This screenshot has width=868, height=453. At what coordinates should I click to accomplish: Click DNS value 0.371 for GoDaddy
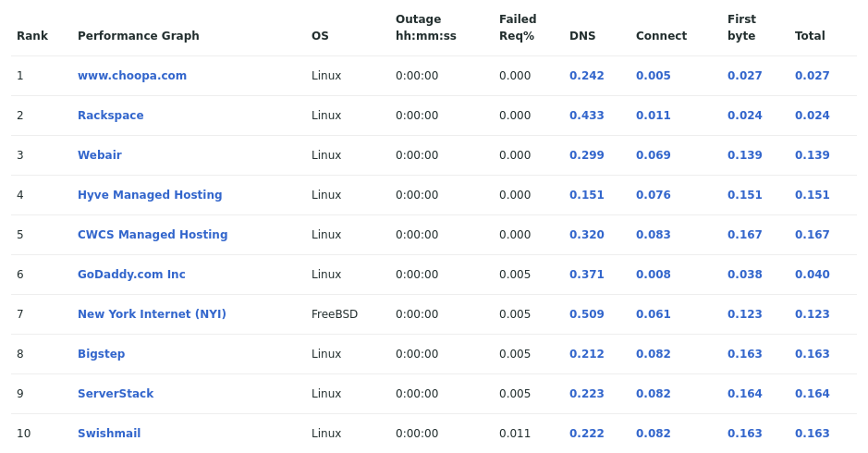click(587, 275)
